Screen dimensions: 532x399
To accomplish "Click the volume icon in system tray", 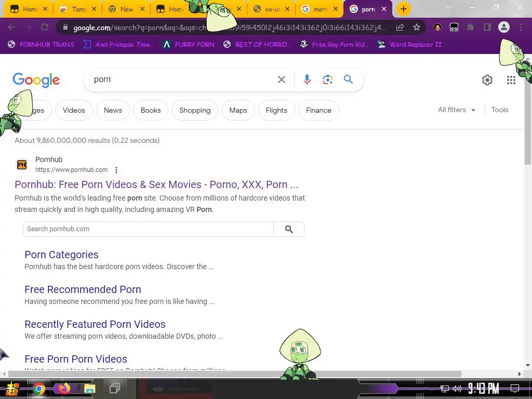I will [x=457, y=389].
